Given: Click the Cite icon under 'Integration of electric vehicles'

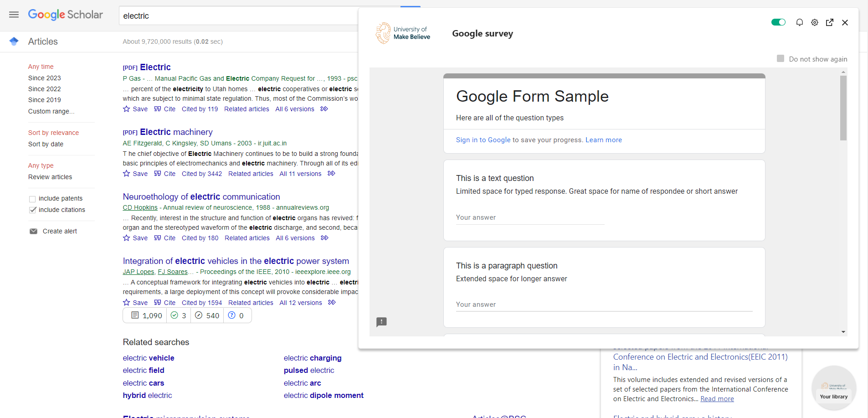Looking at the screenshot, I should tap(158, 303).
